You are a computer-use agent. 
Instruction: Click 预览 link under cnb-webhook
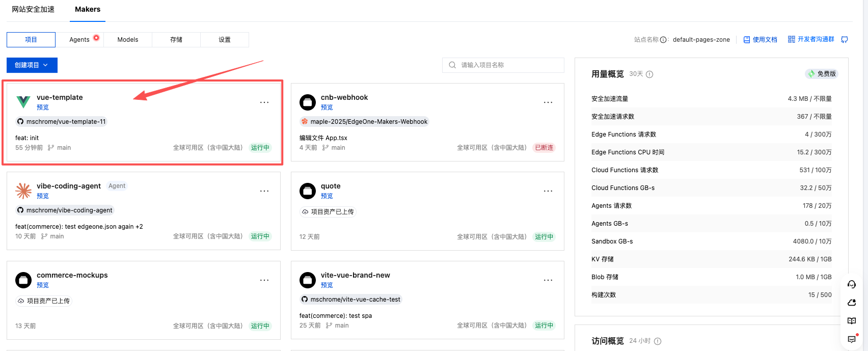tap(327, 107)
